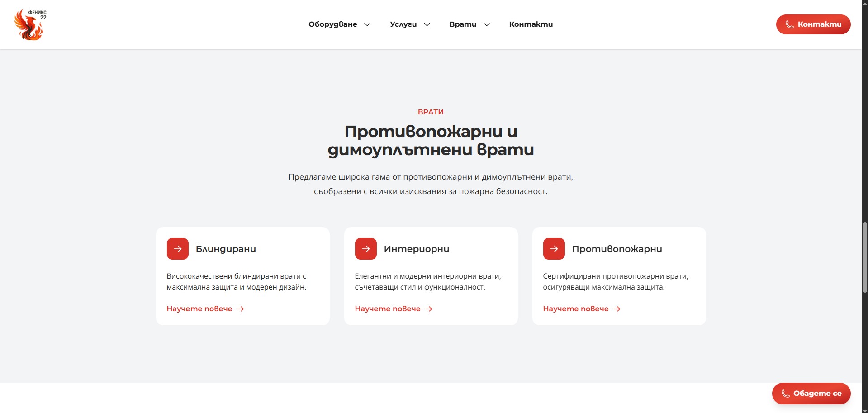Click the Феникс 22 phoenix logo
The height and width of the screenshot is (413, 868).
28,24
